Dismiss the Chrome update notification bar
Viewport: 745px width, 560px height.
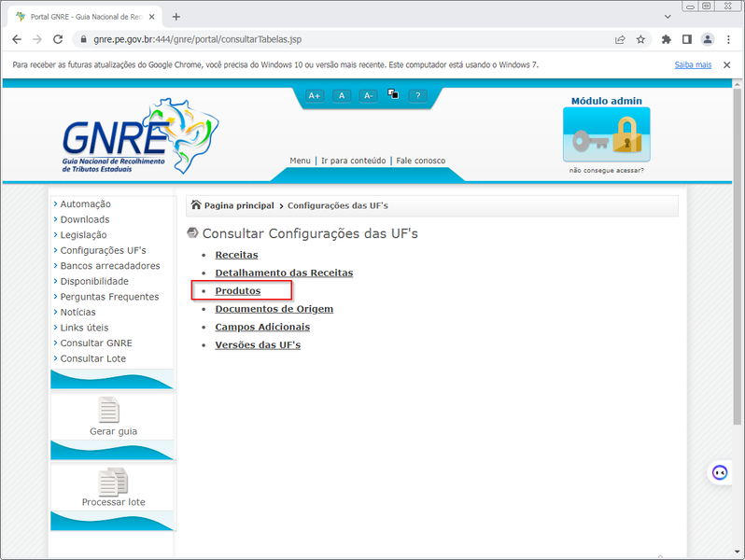[x=727, y=65]
